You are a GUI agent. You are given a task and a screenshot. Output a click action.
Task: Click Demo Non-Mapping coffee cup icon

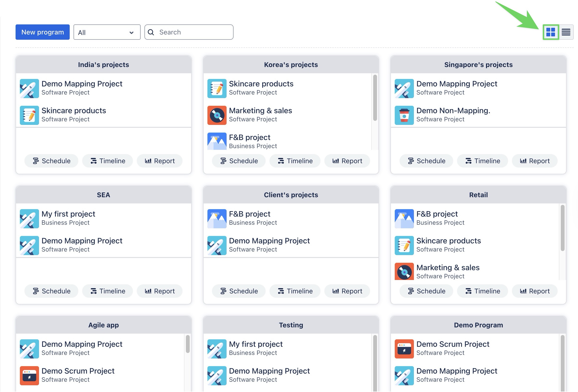click(404, 115)
